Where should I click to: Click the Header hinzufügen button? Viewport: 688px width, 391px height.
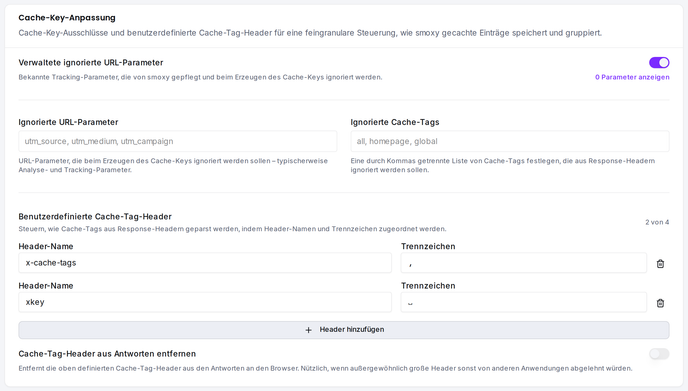tap(344, 330)
